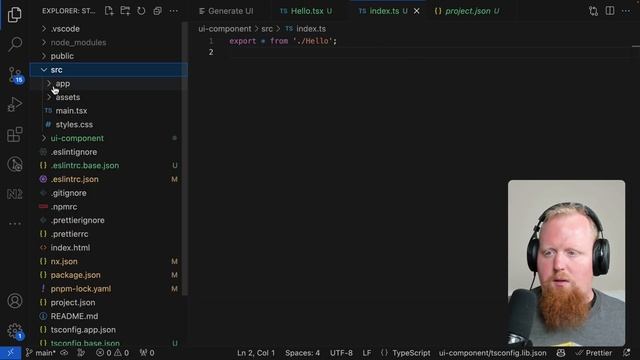Collapse the src folder

109,70
